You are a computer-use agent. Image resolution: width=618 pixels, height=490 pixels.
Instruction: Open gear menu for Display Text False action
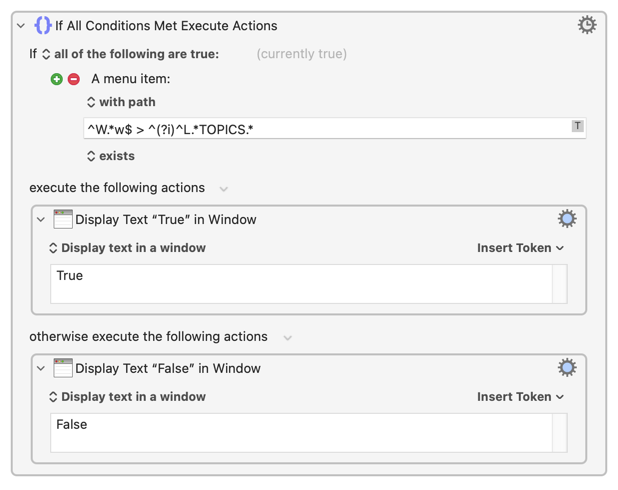click(567, 368)
